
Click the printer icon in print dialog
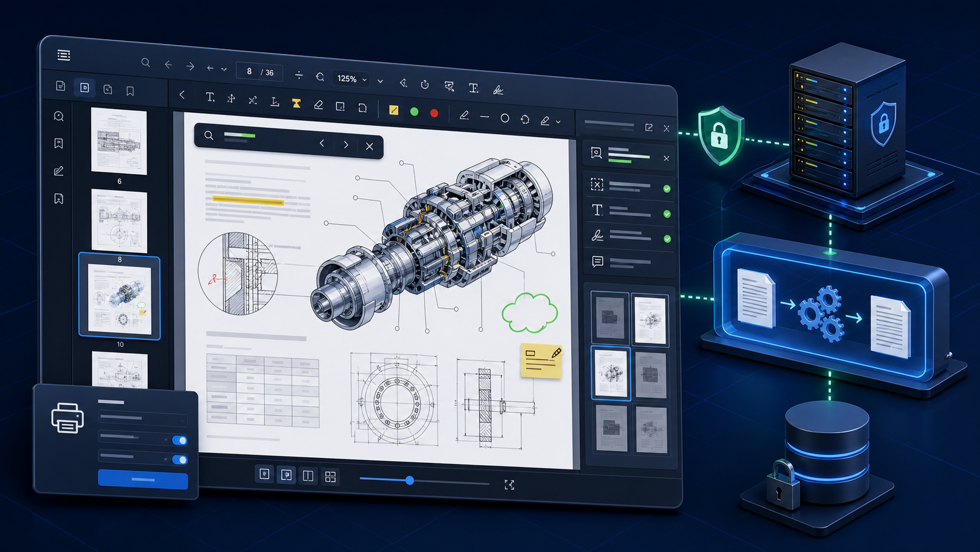click(67, 418)
